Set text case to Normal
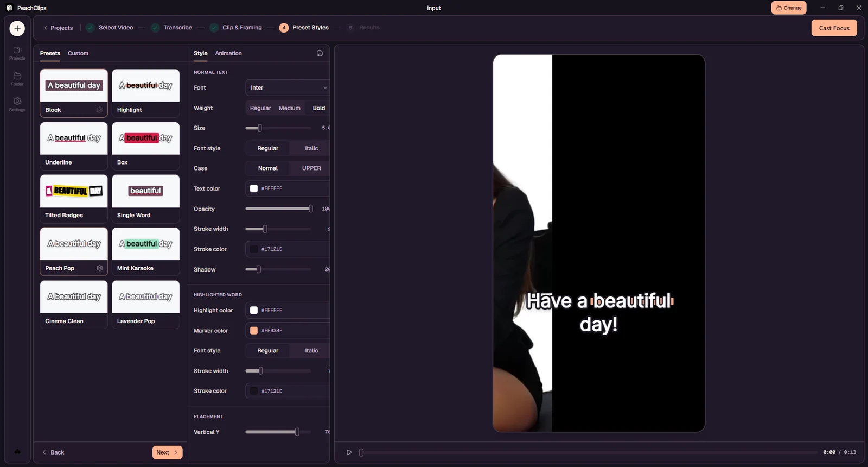This screenshot has height=467, width=868. click(267, 168)
